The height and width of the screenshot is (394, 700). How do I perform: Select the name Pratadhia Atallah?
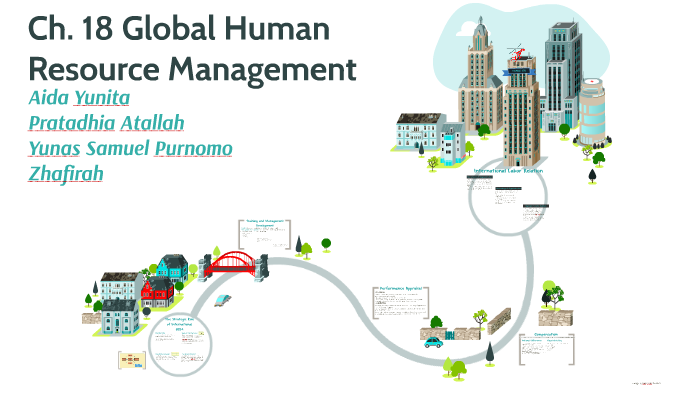coord(106,123)
